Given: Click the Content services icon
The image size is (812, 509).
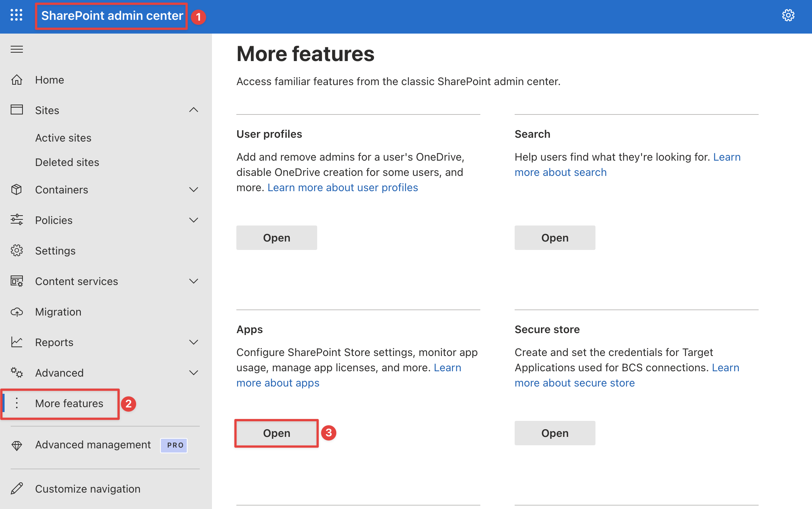Looking at the screenshot, I should (x=17, y=281).
